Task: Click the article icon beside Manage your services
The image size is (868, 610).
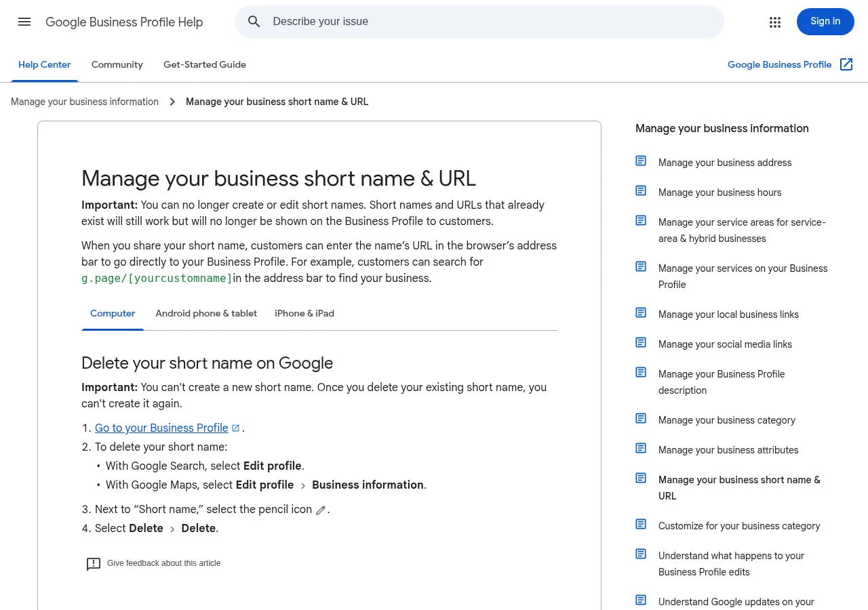Action: [x=641, y=266]
